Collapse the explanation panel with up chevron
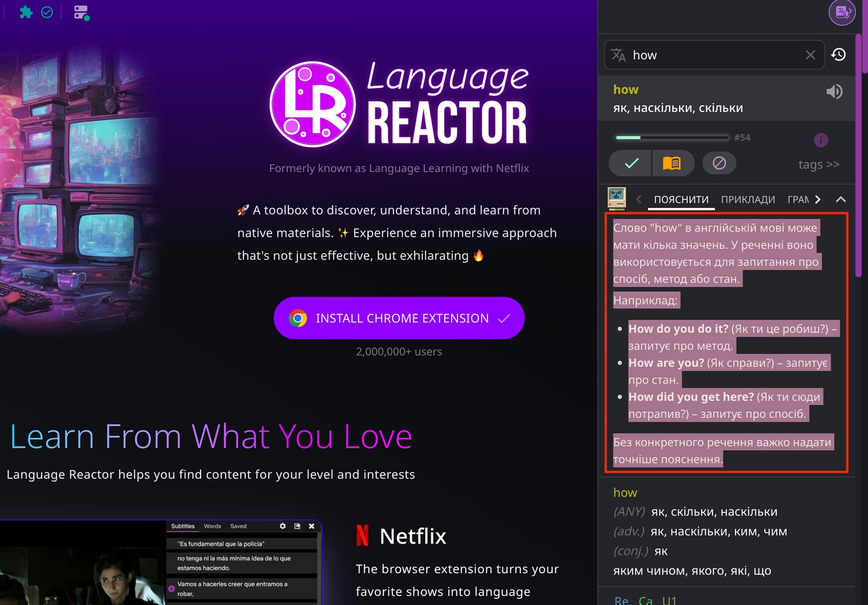This screenshot has height=605, width=868. (840, 199)
